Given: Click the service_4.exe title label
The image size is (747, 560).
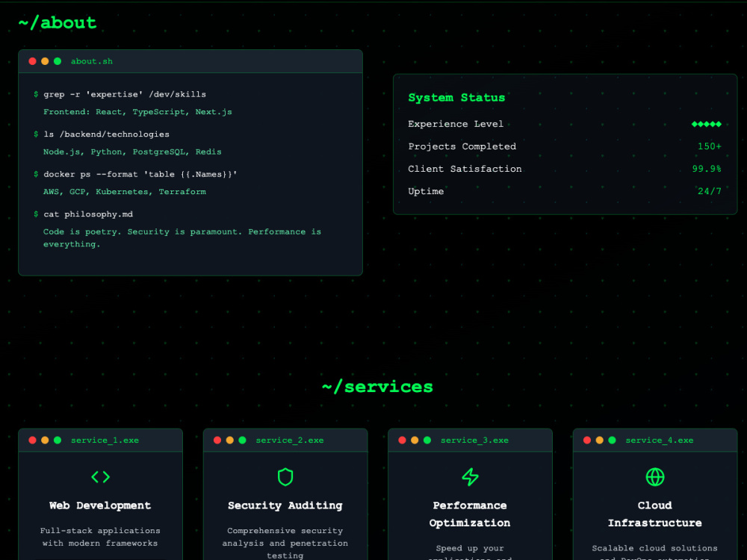Looking at the screenshot, I should coord(660,440).
